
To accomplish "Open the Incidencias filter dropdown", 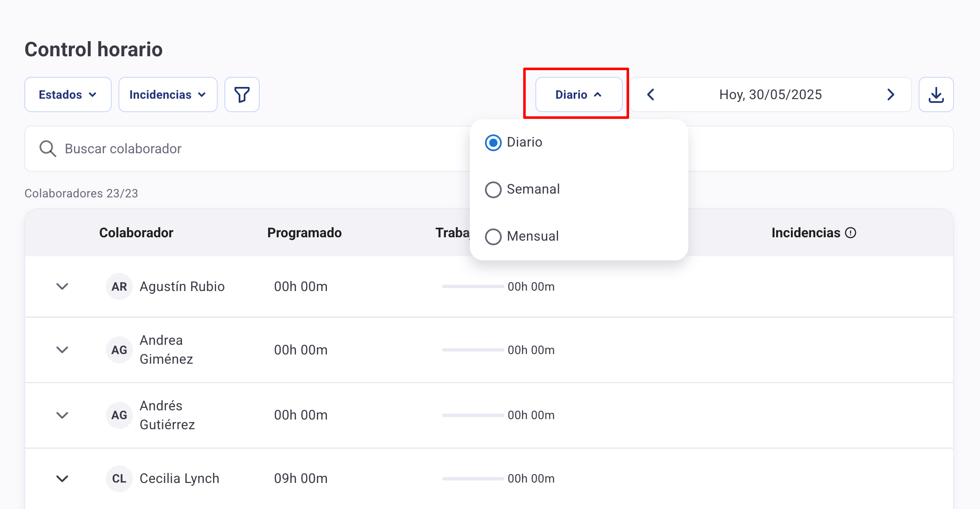I will tap(168, 94).
